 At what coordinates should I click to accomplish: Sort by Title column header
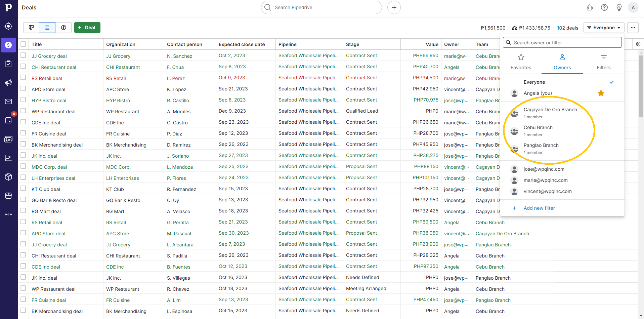coord(37,44)
